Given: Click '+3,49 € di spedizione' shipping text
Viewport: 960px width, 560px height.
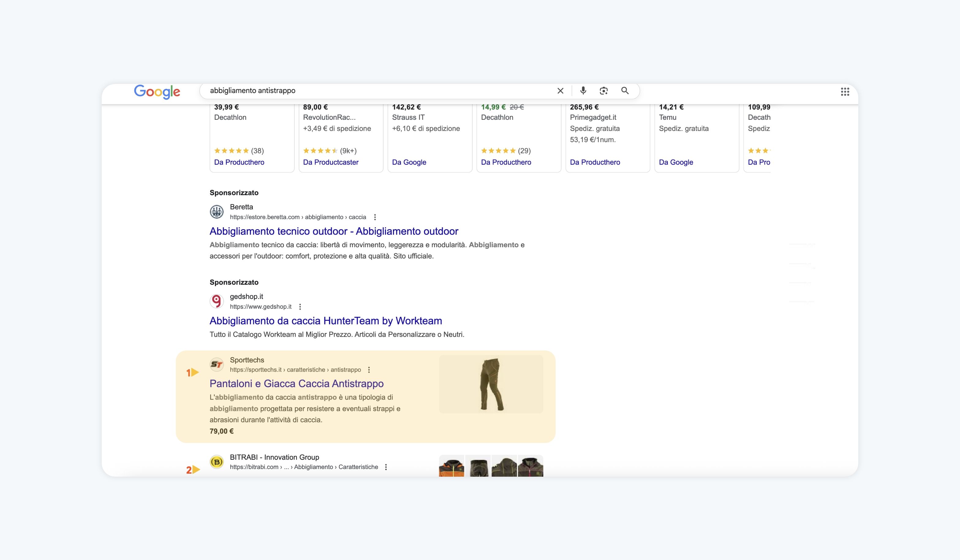Looking at the screenshot, I should (337, 128).
